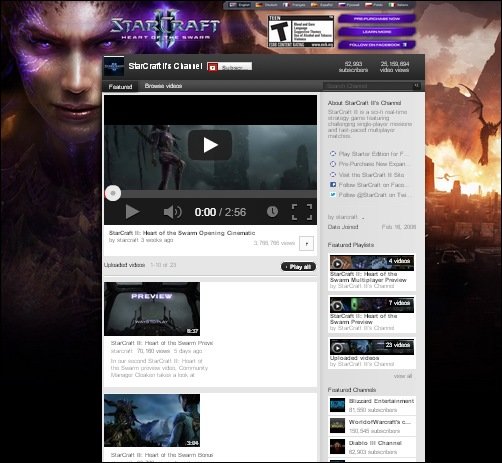
Task: Click the Blizzard Entertainment channel avatar
Action: (337, 405)
